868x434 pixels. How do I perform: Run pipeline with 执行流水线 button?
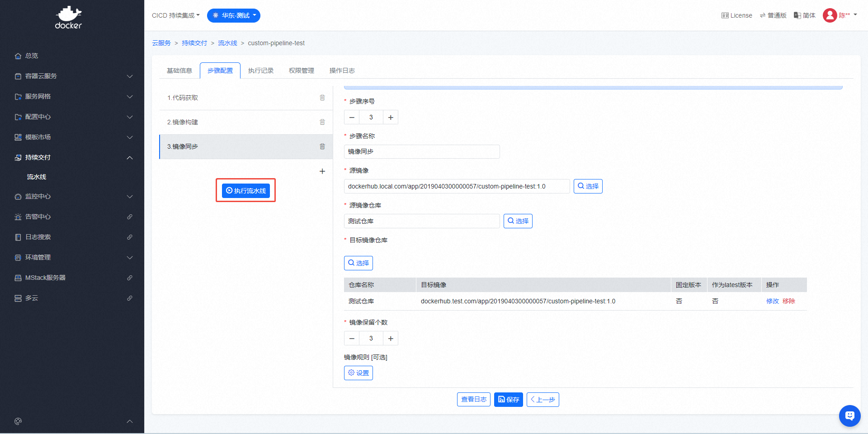(x=245, y=191)
